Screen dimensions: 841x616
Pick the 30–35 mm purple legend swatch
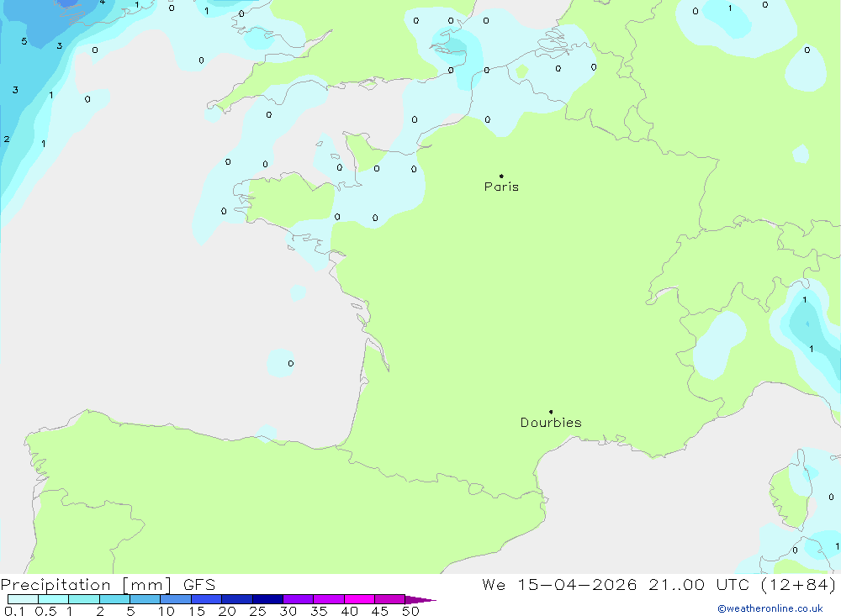299,599
